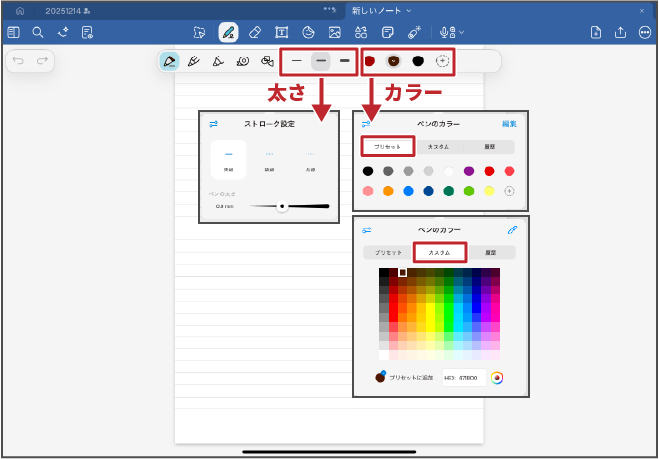This screenshot has height=459, width=659.
Task: Choose the purple preset swatch
Action: click(469, 171)
